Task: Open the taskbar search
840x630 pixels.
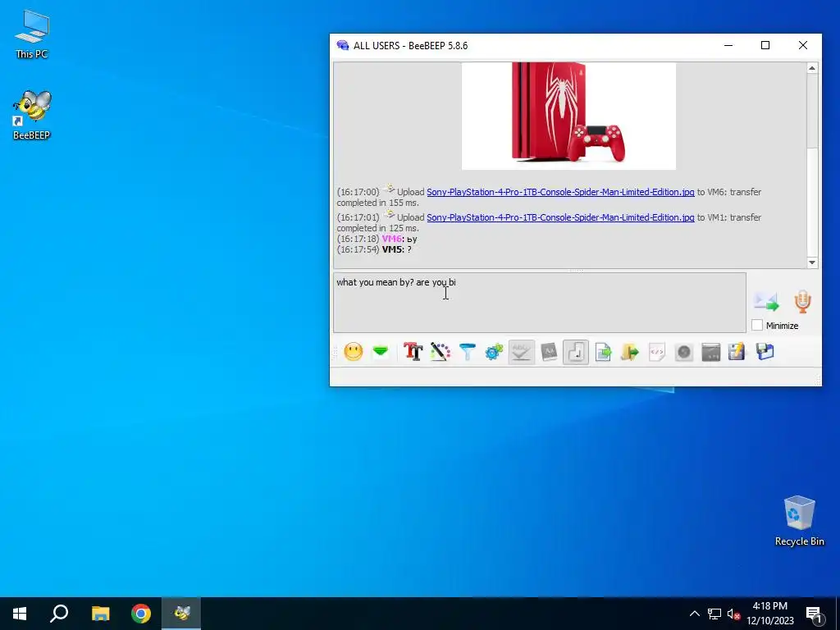Action: [59, 614]
